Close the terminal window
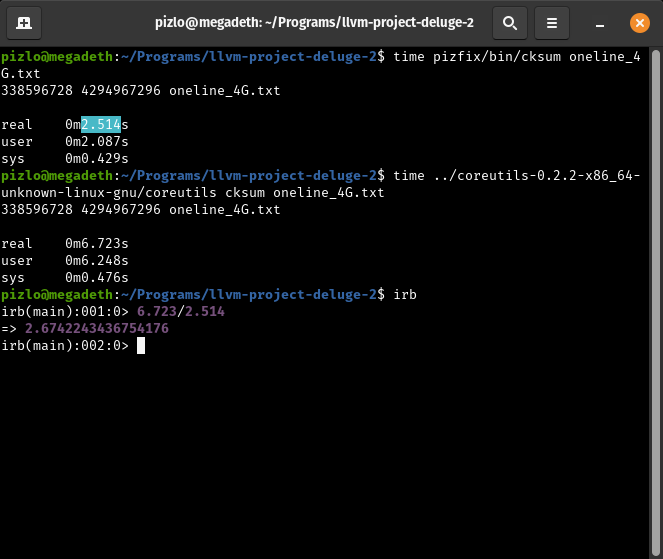Screen dimensions: 663x559 click(640, 23)
